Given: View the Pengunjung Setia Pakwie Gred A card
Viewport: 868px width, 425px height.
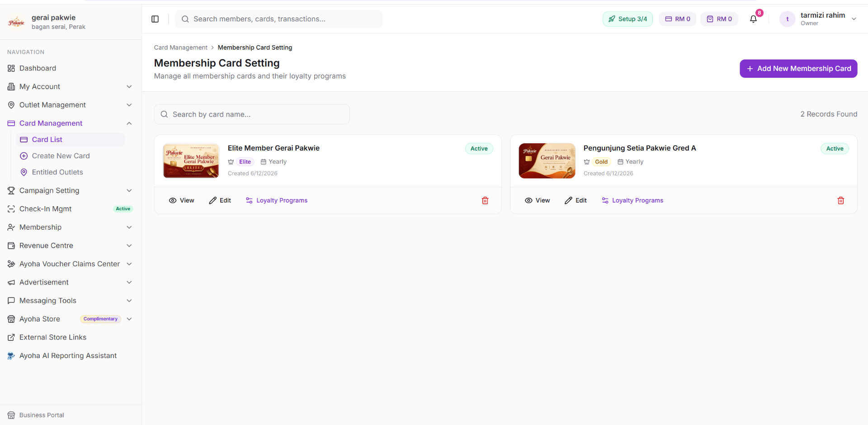Looking at the screenshot, I should pos(538,200).
